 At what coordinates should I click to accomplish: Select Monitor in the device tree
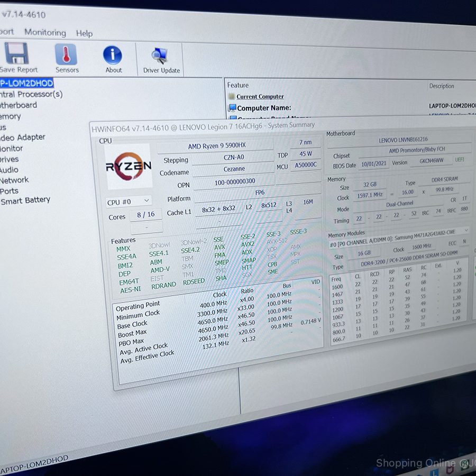click(12, 149)
